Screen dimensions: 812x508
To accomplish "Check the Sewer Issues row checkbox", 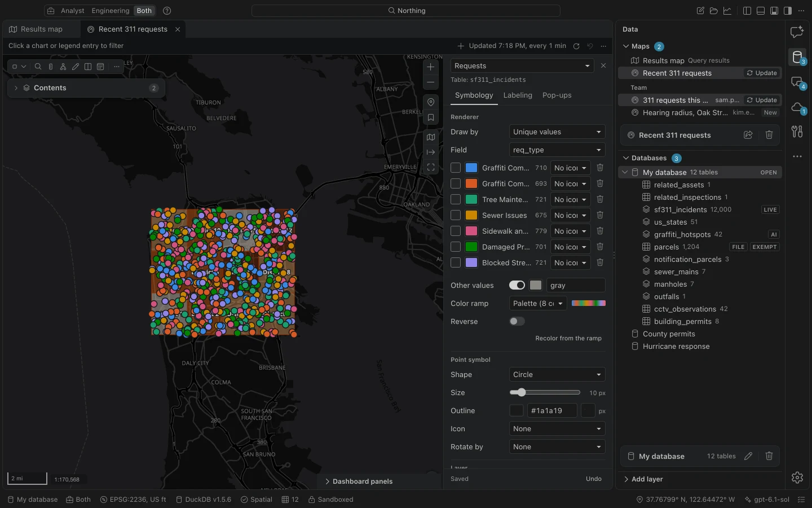I will click(456, 215).
